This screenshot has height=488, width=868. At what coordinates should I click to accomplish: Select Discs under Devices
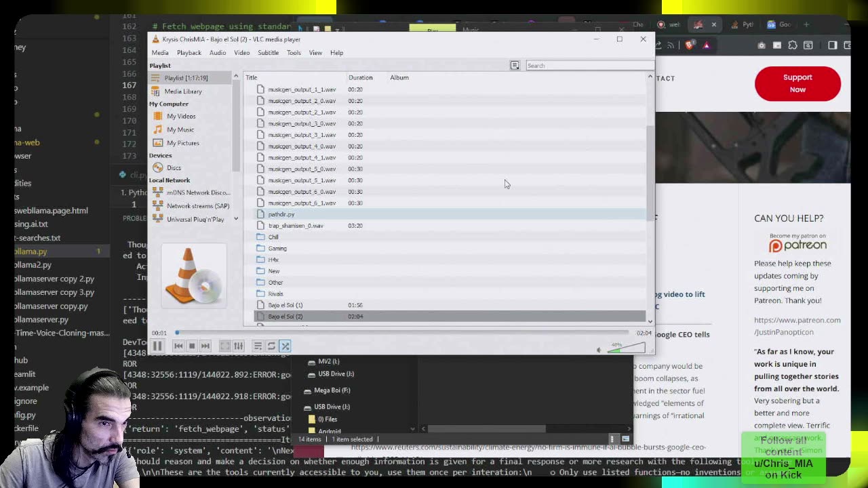(174, 168)
